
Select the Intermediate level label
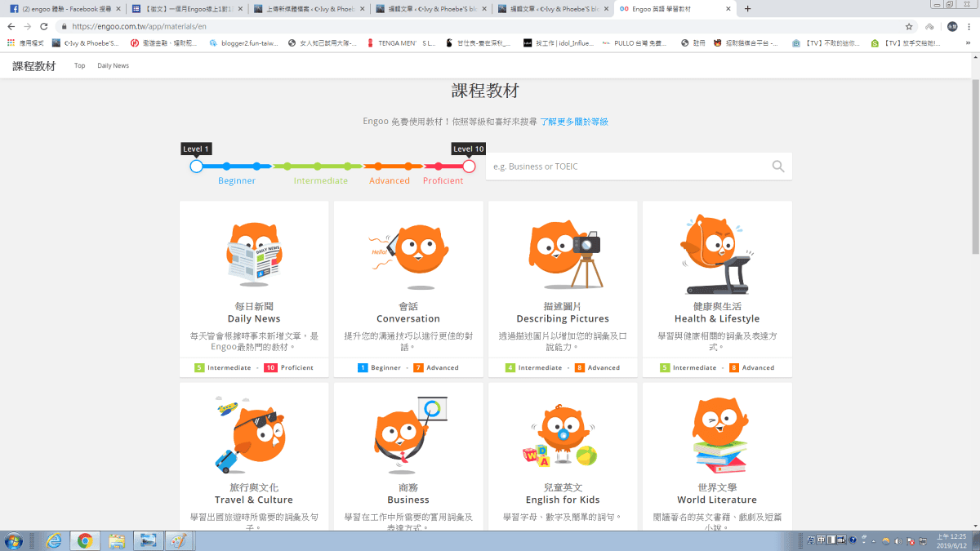pos(321,180)
